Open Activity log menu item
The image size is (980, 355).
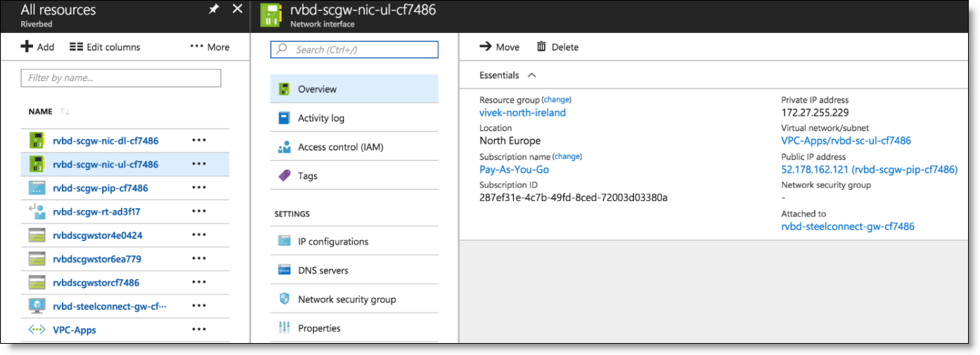coord(321,118)
